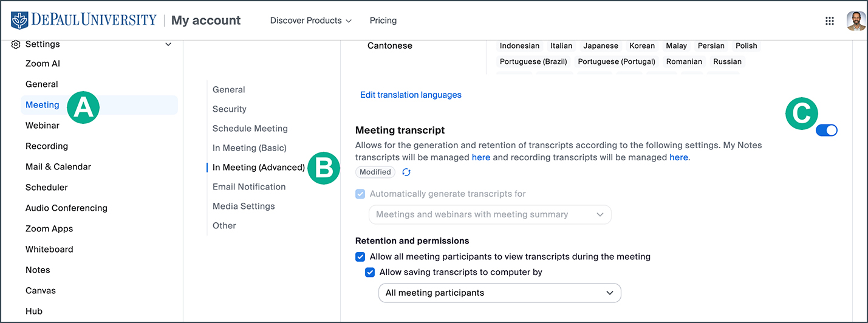Click the Portuguese (Portugal) language tag
The width and height of the screenshot is (868, 323).
click(x=617, y=61)
